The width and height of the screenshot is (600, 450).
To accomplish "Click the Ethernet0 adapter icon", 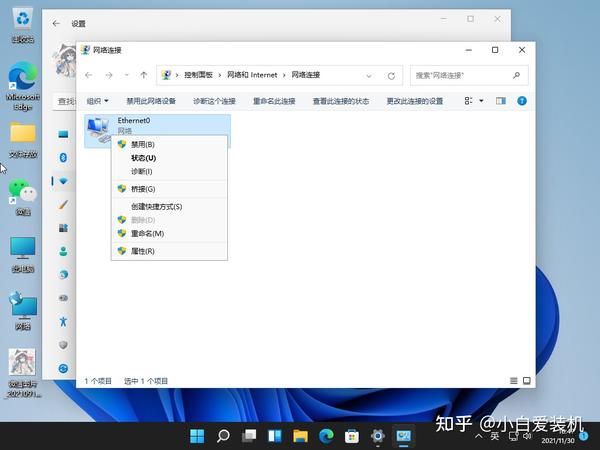I will (99, 129).
